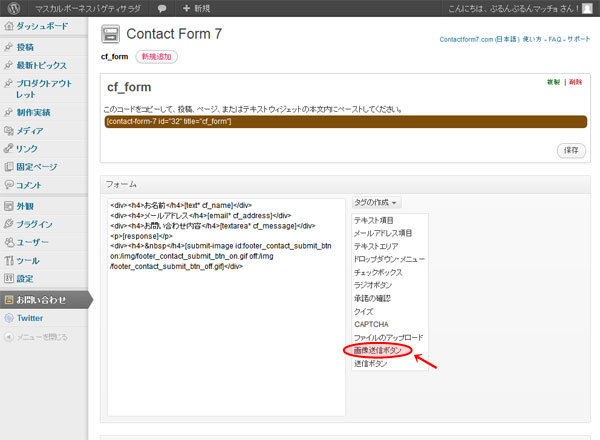This screenshot has height=440, width=600.
Task: Click the pushpin icon beside 投稿
Action: [8, 47]
